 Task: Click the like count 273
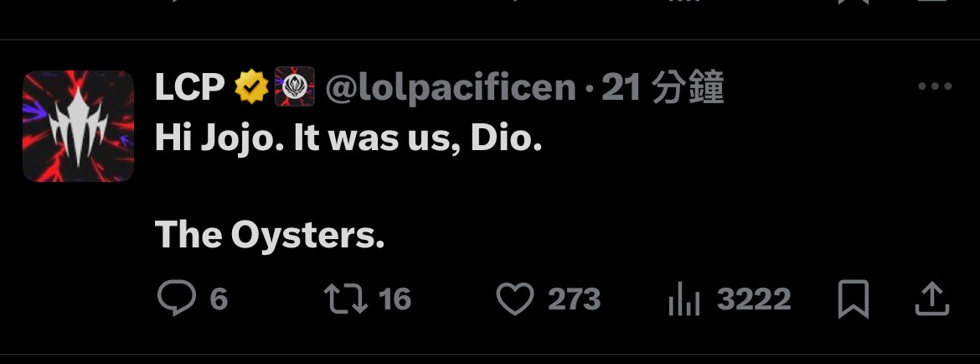coord(574,299)
